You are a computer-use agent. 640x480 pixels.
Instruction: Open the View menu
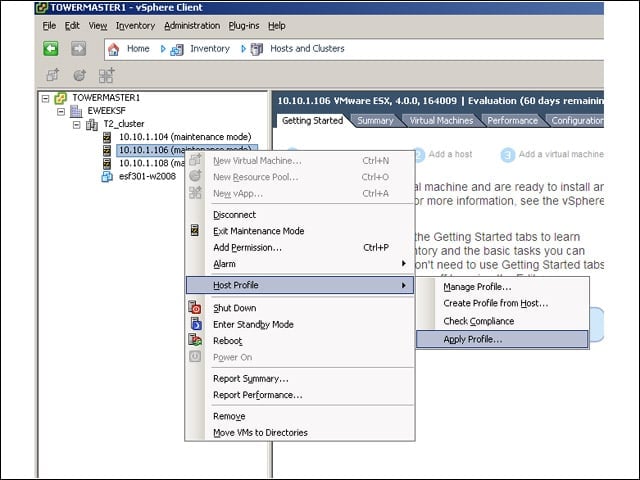[98, 26]
